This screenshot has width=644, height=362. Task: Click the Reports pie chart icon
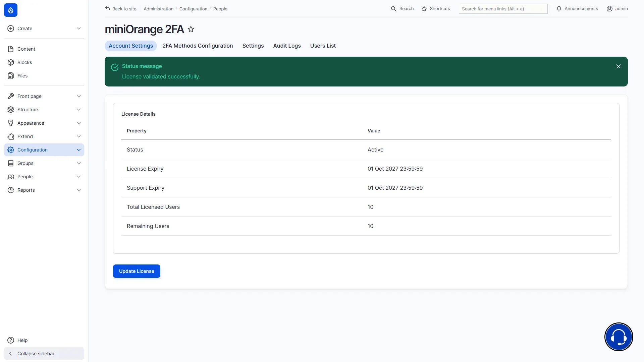(x=11, y=190)
